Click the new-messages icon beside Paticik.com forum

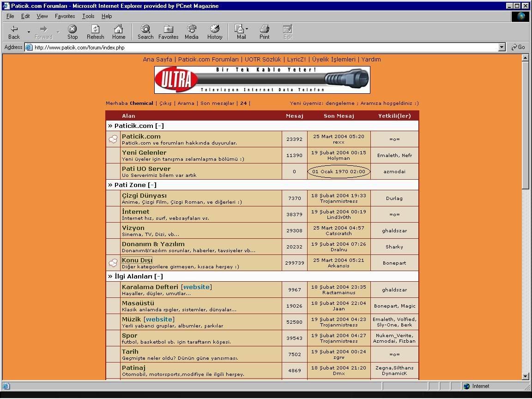coord(113,139)
